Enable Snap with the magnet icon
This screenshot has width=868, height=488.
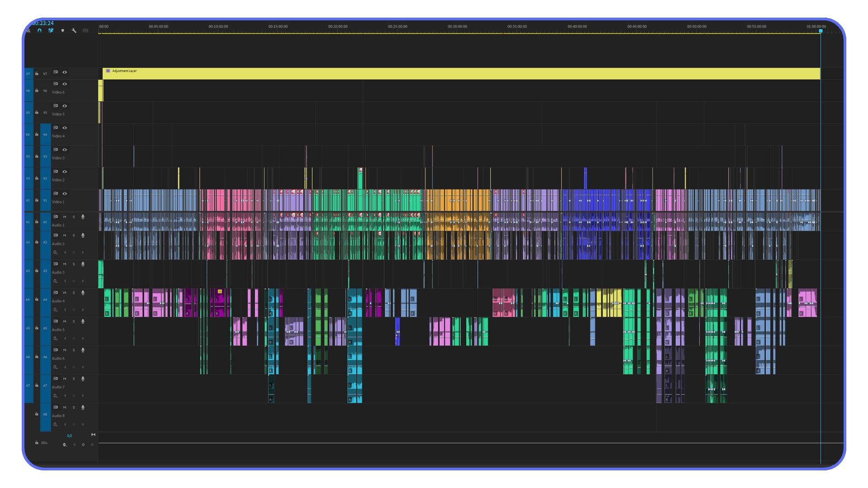tap(39, 31)
